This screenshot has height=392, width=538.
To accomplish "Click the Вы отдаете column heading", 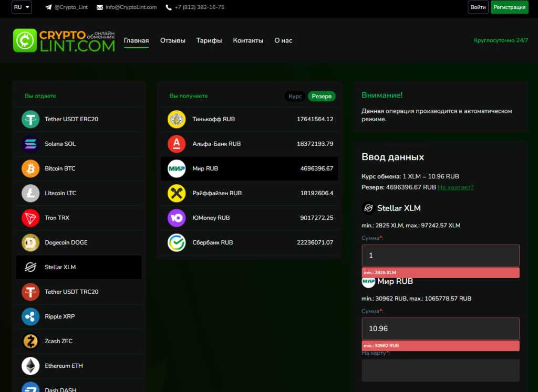I will tap(40, 96).
